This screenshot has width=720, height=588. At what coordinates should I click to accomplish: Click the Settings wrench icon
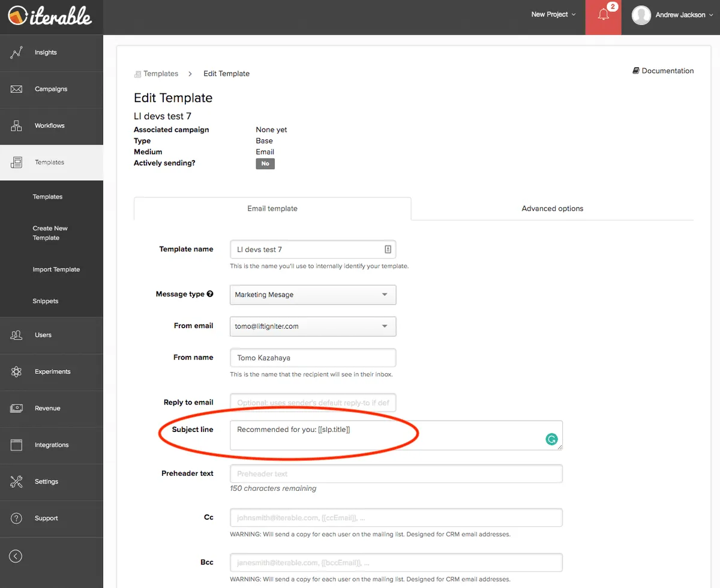click(x=16, y=482)
